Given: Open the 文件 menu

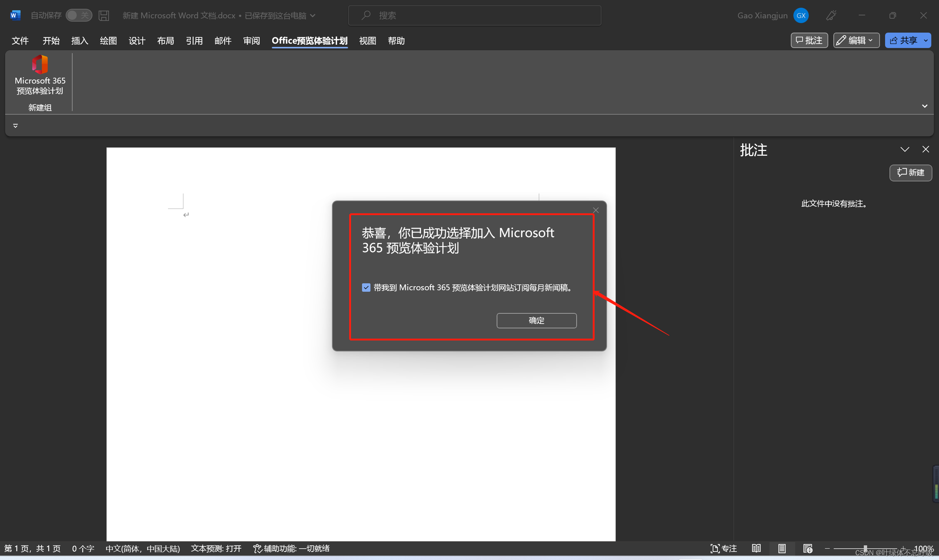Looking at the screenshot, I should pyautogui.click(x=20, y=41).
